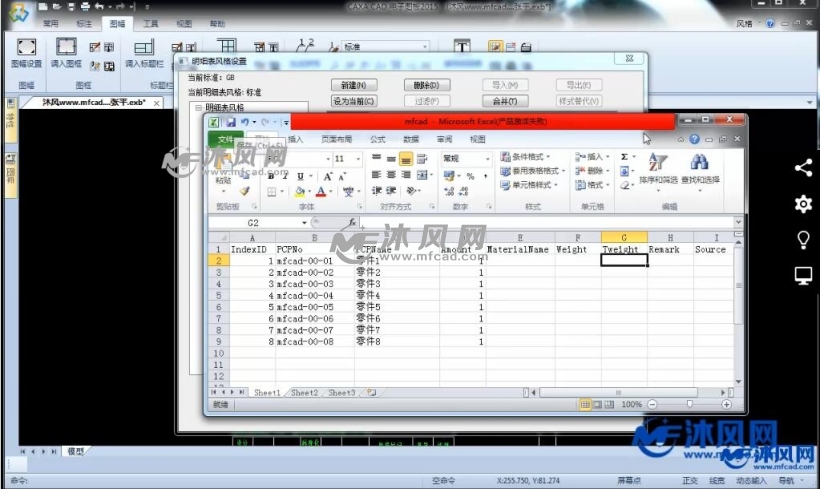This screenshot has width=820, height=489.
Task: Click the fx insert function icon
Action: [352, 223]
